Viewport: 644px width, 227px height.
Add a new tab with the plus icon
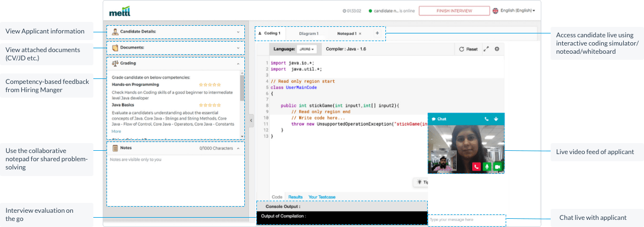click(x=377, y=33)
